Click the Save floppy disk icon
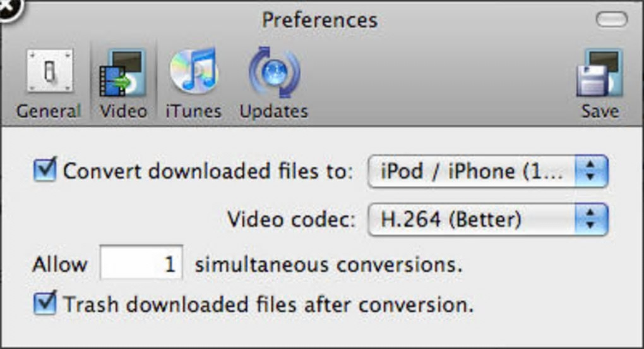Viewport: 644px width, 349px height. (600, 73)
